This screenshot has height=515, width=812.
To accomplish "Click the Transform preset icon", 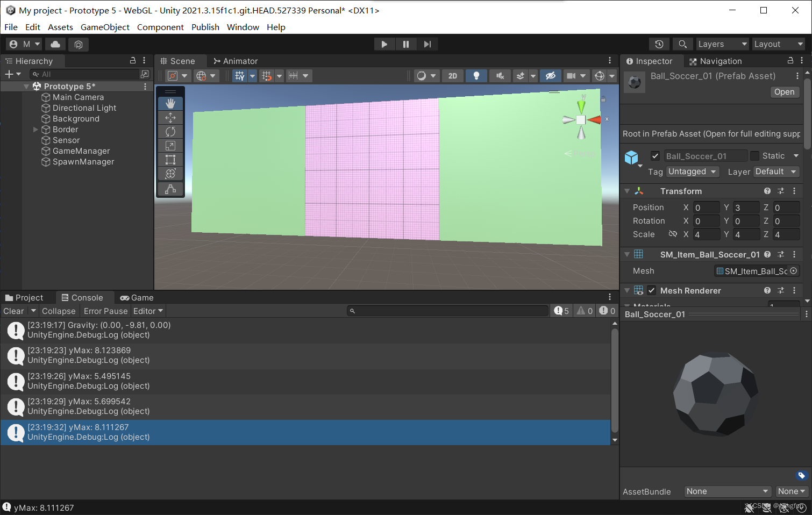I will tap(781, 191).
